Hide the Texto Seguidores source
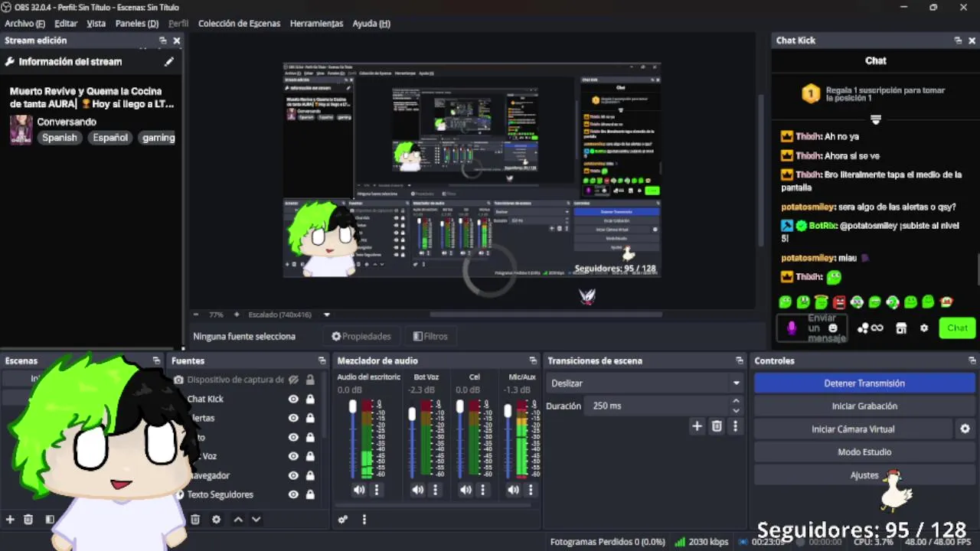 pos(293,494)
